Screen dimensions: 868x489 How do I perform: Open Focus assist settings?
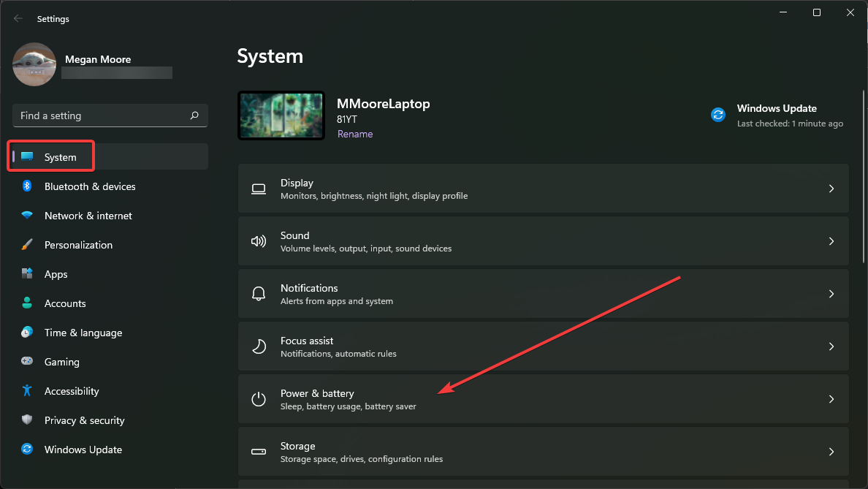[x=542, y=346]
